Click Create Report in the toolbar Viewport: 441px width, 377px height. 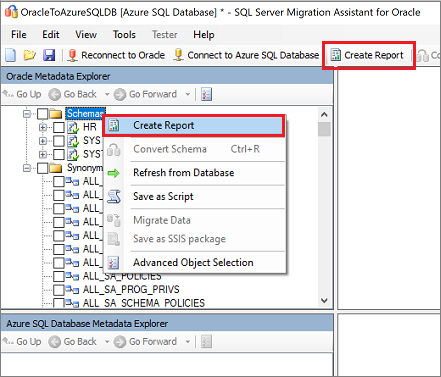coord(367,55)
